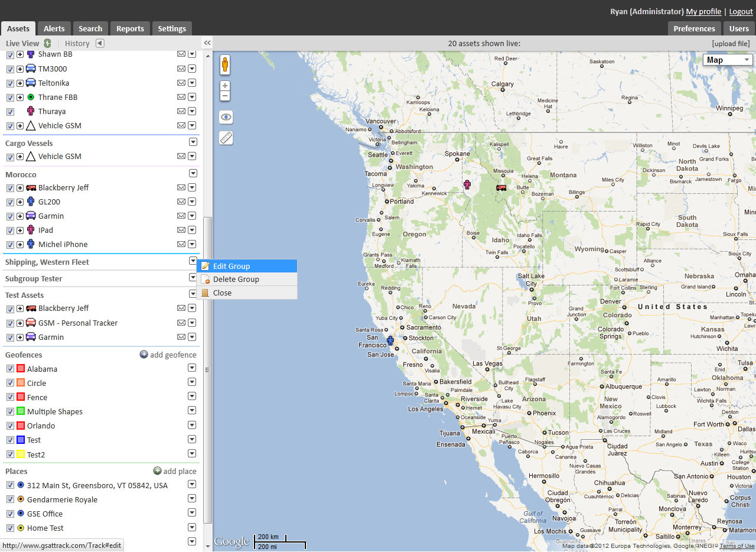
Task: Open the My profile link
Action: click(703, 11)
